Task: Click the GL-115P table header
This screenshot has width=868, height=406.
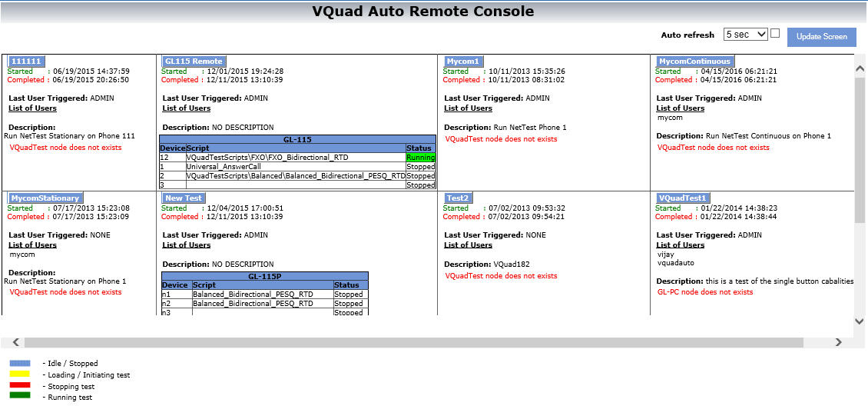Action: click(264, 276)
